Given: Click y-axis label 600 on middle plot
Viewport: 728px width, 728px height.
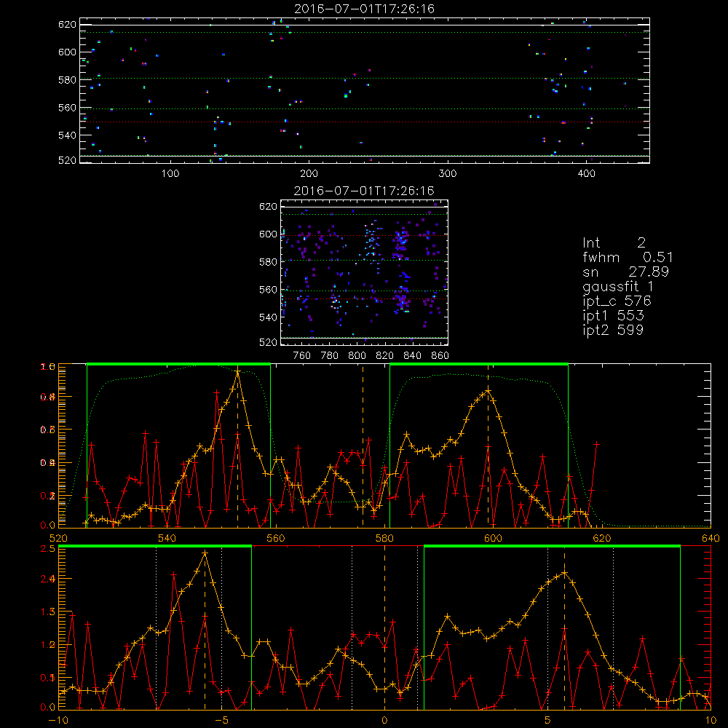Looking at the screenshot, I should pyautogui.click(x=268, y=234).
